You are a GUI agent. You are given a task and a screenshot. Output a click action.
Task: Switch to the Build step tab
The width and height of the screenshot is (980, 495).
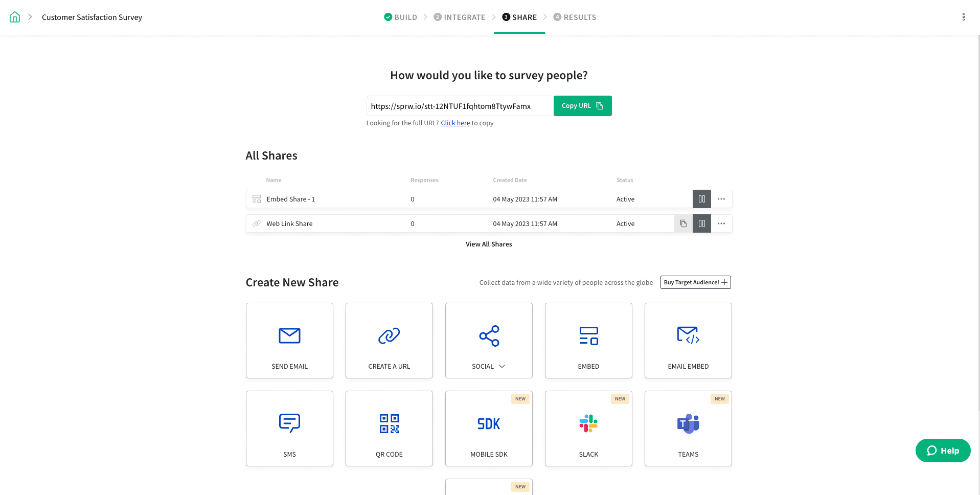pos(400,17)
